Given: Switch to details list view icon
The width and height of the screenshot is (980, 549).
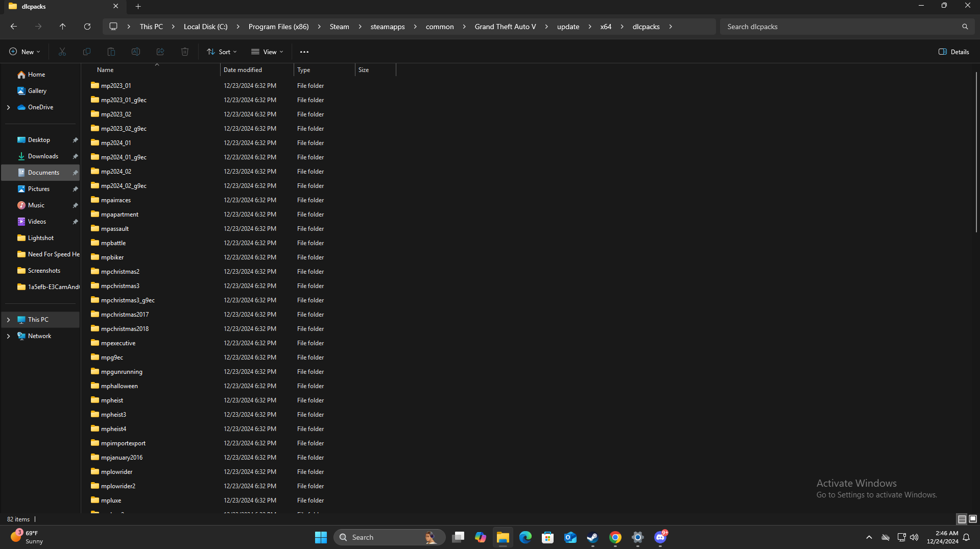Looking at the screenshot, I should (x=962, y=519).
